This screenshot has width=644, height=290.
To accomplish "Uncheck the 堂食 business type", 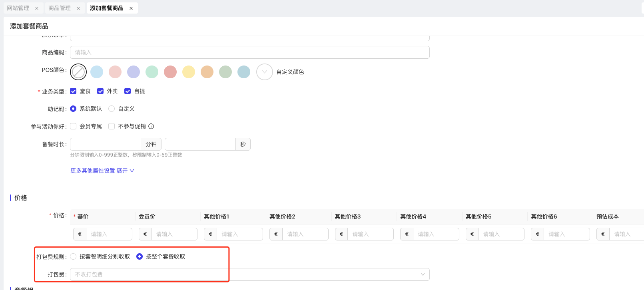I will point(73,91).
